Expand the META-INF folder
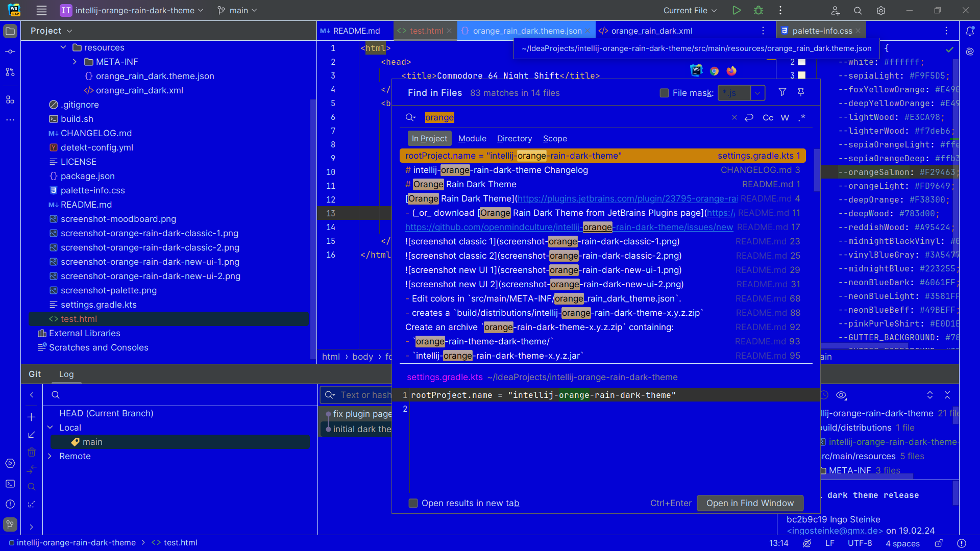This screenshot has width=980, height=551. (75, 62)
